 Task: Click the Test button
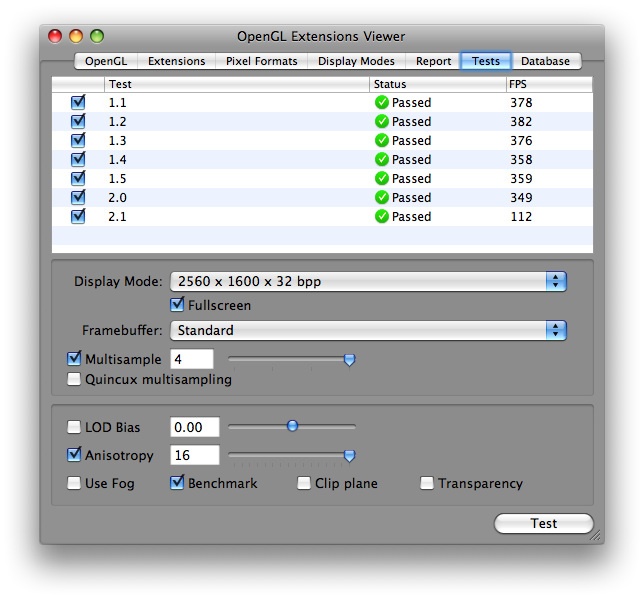point(543,523)
